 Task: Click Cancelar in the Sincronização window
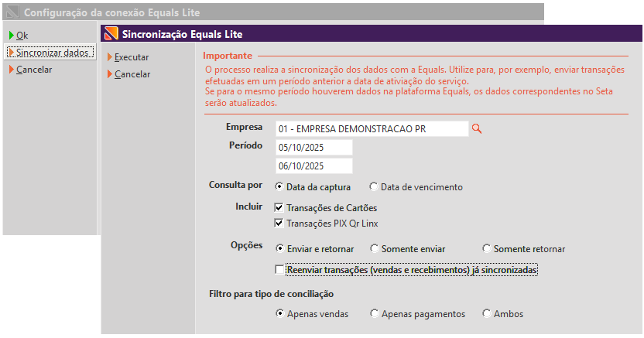tap(132, 74)
